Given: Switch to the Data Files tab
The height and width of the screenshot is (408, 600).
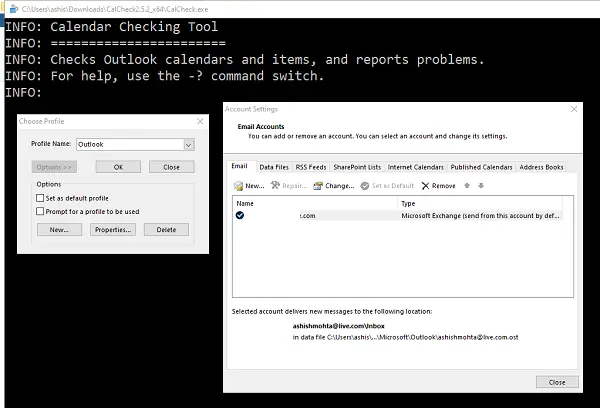Looking at the screenshot, I should click(274, 167).
